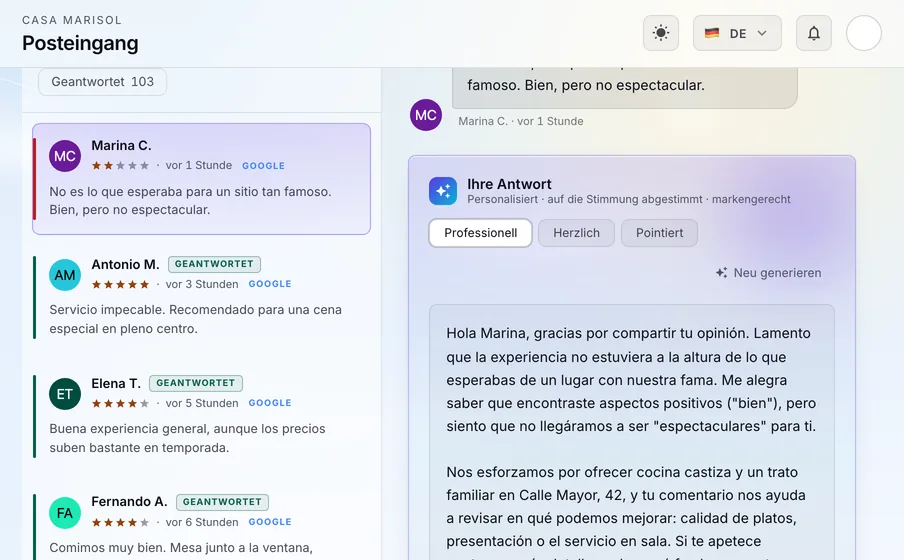
Task: Click Elena T.'s four-star rating
Action: [x=120, y=403]
